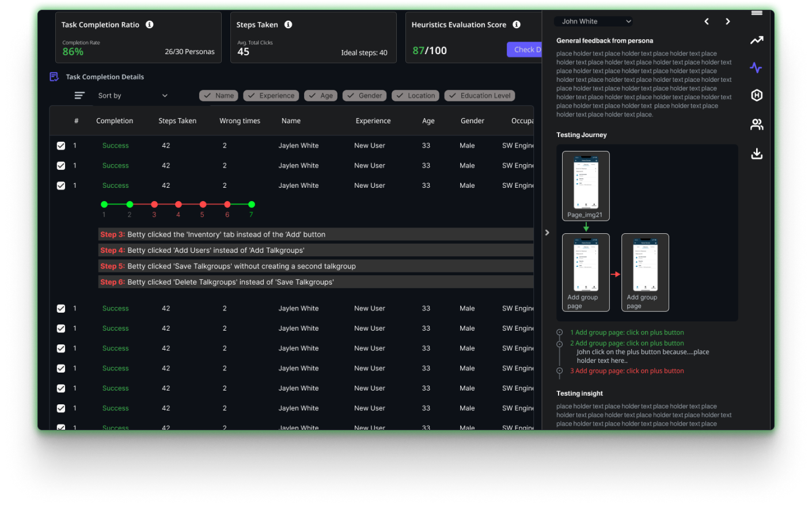Click info icon beside Heuristics Evaluation Score
This screenshot has height=508, width=812.
[517, 25]
